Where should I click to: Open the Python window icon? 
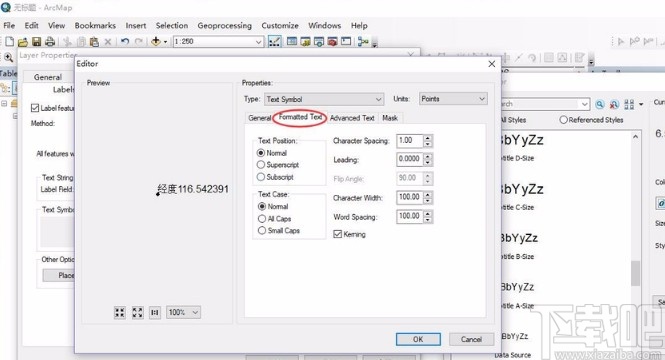click(x=346, y=42)
